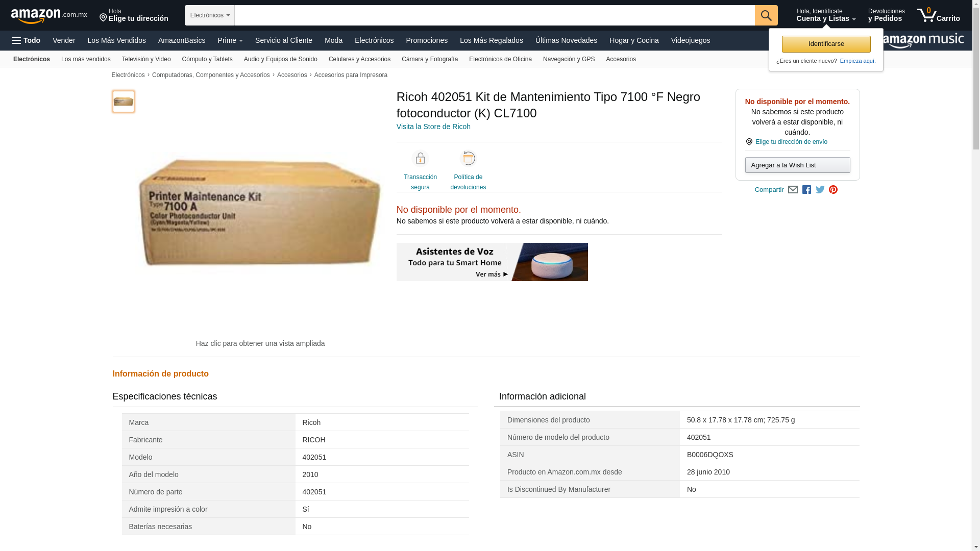
Task: Expand the Cuenta y Listas dropdown
Action: [x=826, y=15]
